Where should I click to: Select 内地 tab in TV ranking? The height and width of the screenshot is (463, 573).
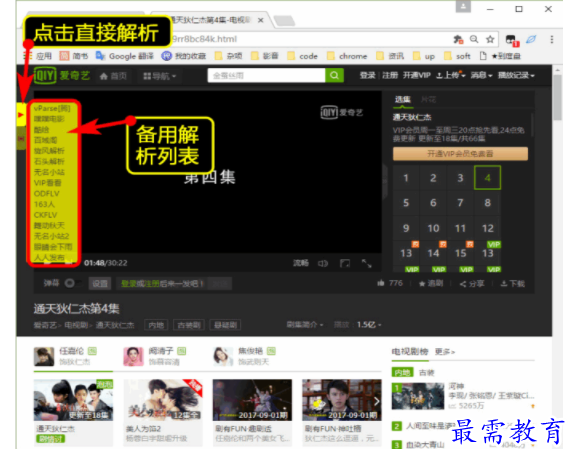pos(402,372)
